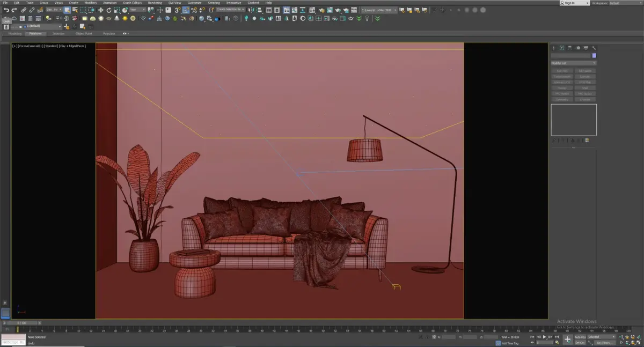Toggle the ribbon visibility button

click(x=287, y=10)
